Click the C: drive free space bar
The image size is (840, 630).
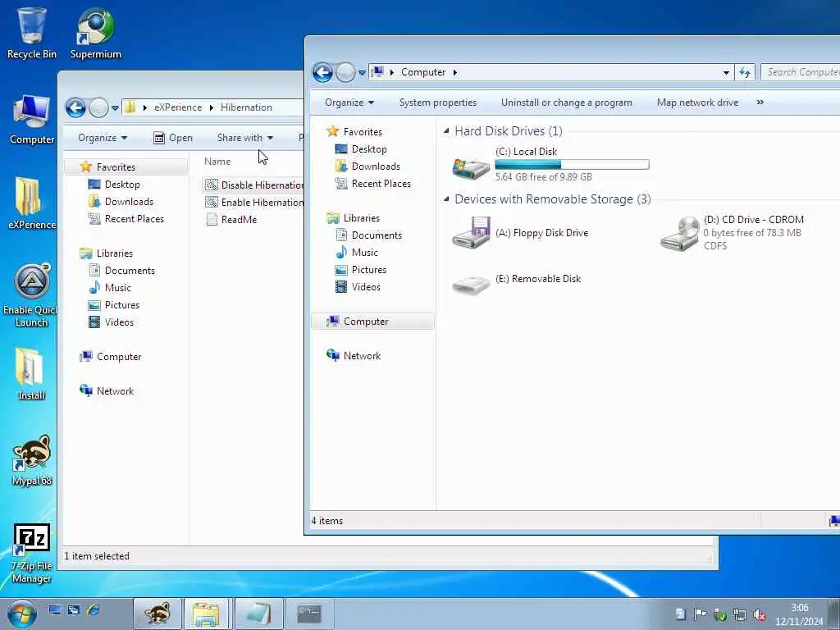point(572,164)
